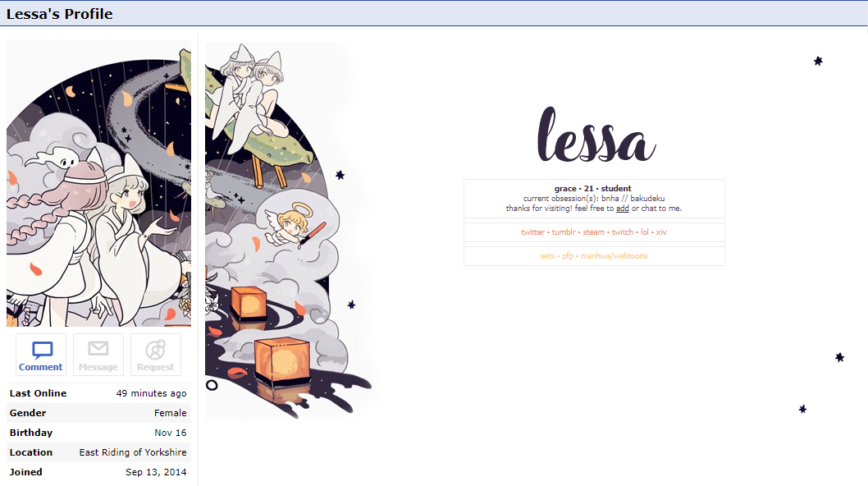Click the star in the top right corner
The height and width of the screenshot is (486, 868).
coord(818,61)
